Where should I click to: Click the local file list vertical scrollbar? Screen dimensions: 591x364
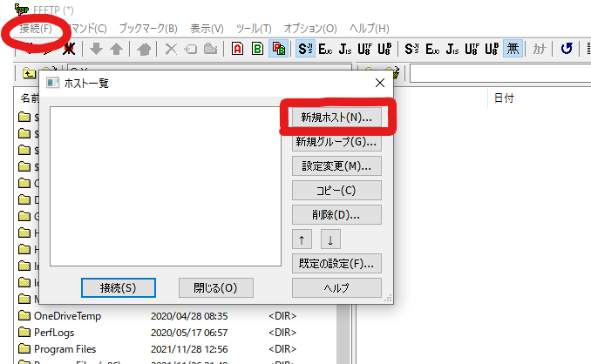coord(343,334)
